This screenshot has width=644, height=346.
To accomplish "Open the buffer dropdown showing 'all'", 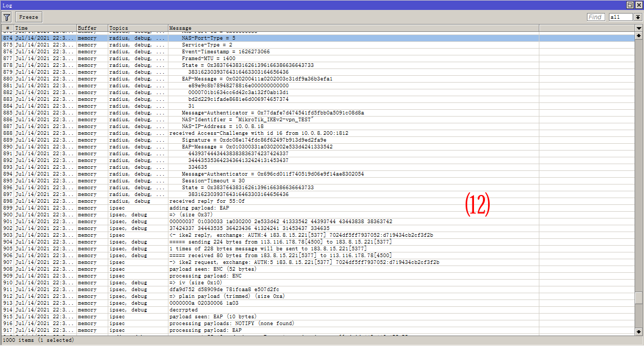I will pyautogui.click(x=638, y=17).
